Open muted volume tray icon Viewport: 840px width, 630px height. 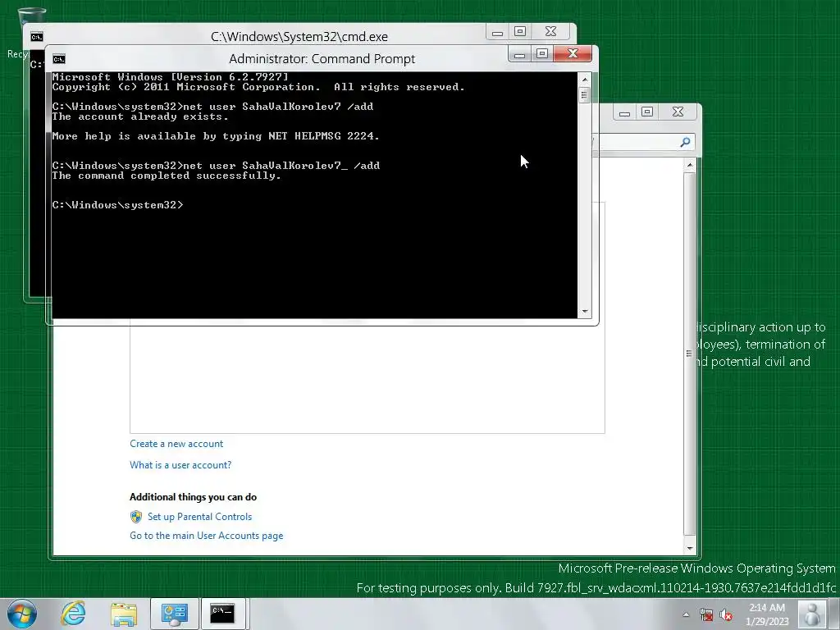726,614
